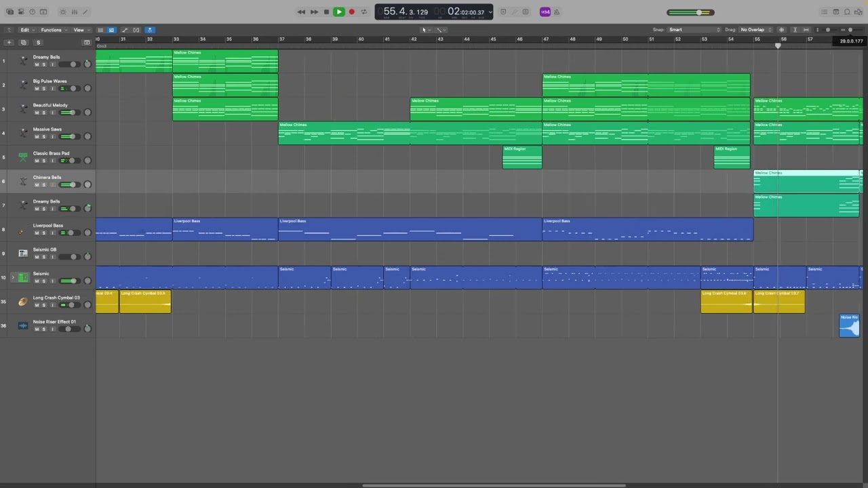Viewport: 868px width, 488px height.
Task: Select the Noise Riser audio region
Action: pyautogui.click(x=849, y=325)
